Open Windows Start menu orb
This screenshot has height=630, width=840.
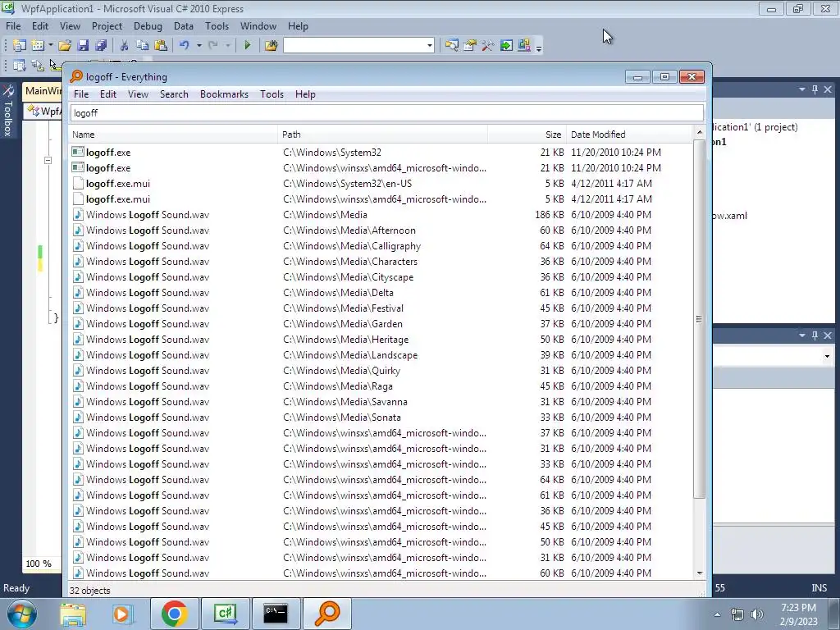coord(21,614)
